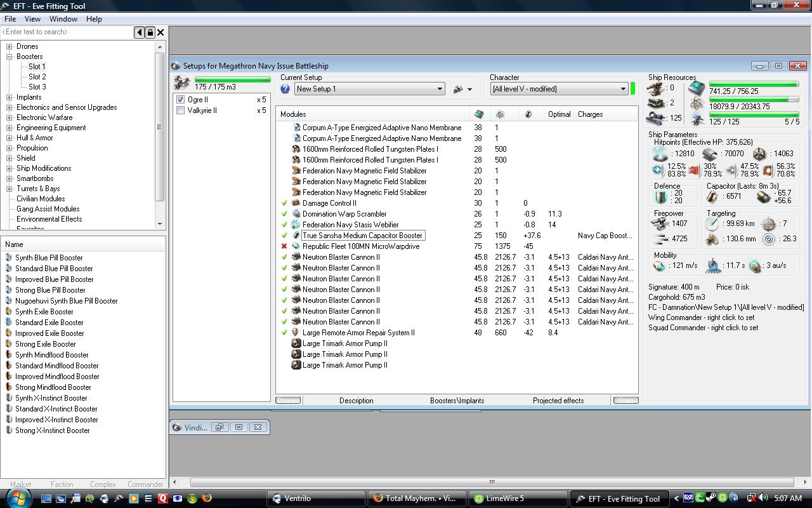
Task: Click the capacitor icon in Ship Parameters
Action: click(x=712, y=197)
